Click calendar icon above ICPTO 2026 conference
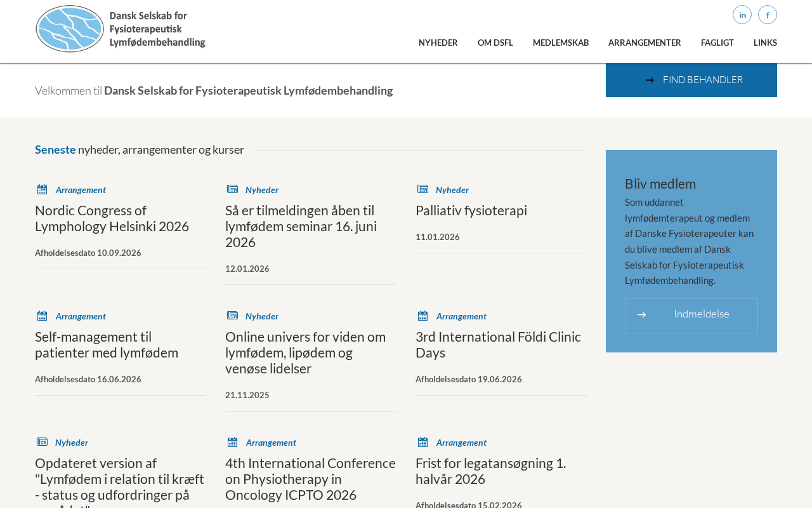The height and width of the screenshot is (508, 812). [x=233, y=442]
